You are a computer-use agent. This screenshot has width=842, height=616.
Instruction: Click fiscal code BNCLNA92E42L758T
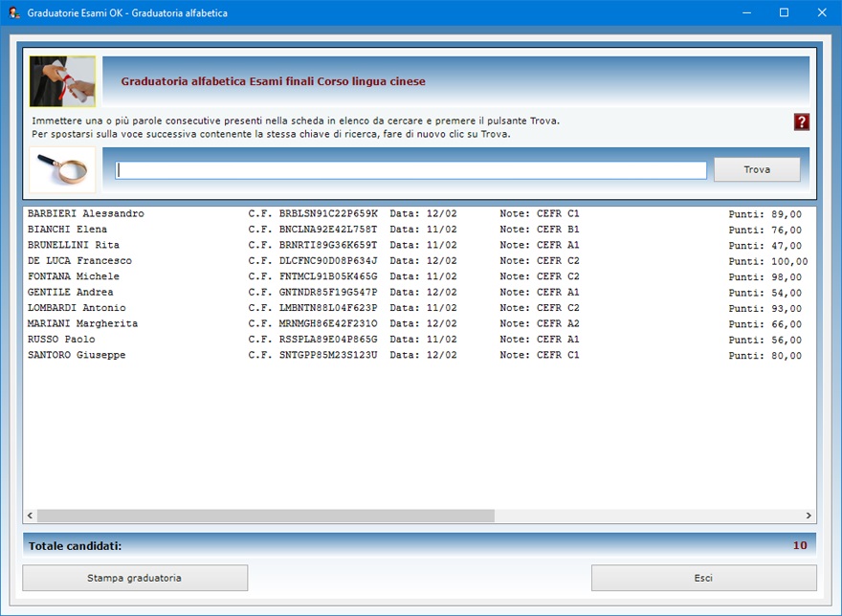(328, 230)
